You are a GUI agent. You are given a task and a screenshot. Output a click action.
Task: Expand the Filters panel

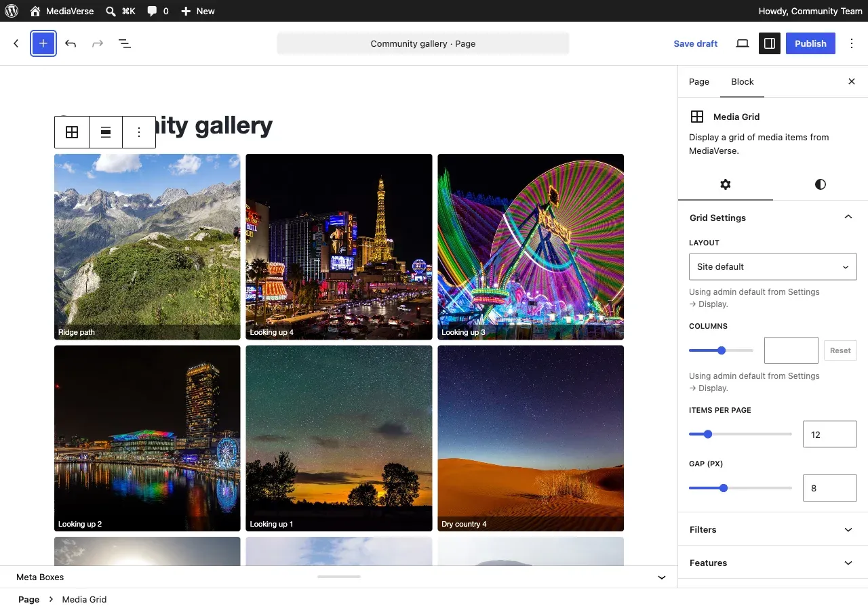coord(773,529)
